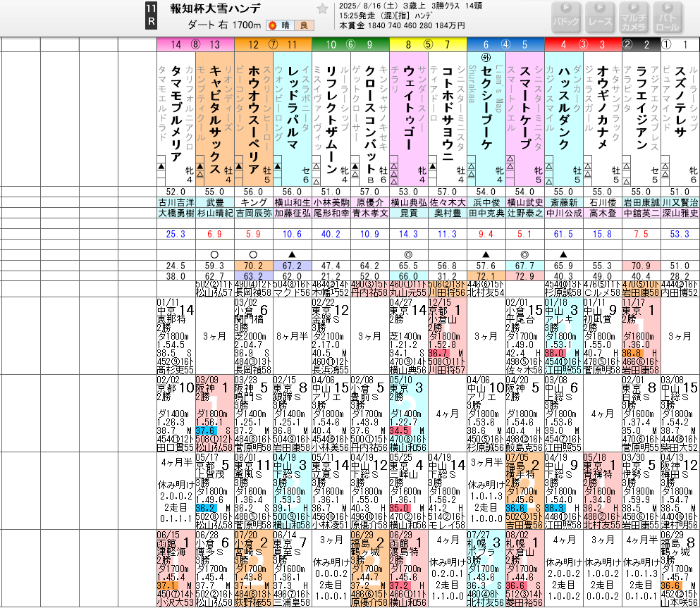This screenshot has height=608, width=700.
Task: Open the パトロール video button
Action: pos(666,18)
